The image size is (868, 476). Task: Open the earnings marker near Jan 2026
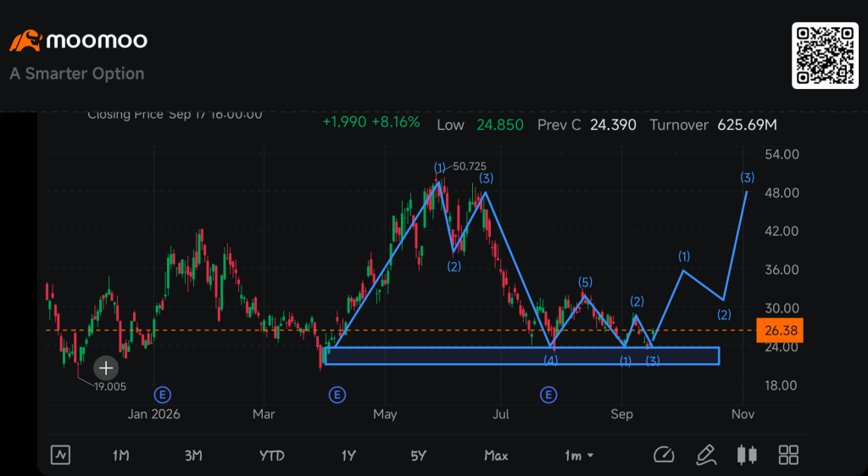162,395
